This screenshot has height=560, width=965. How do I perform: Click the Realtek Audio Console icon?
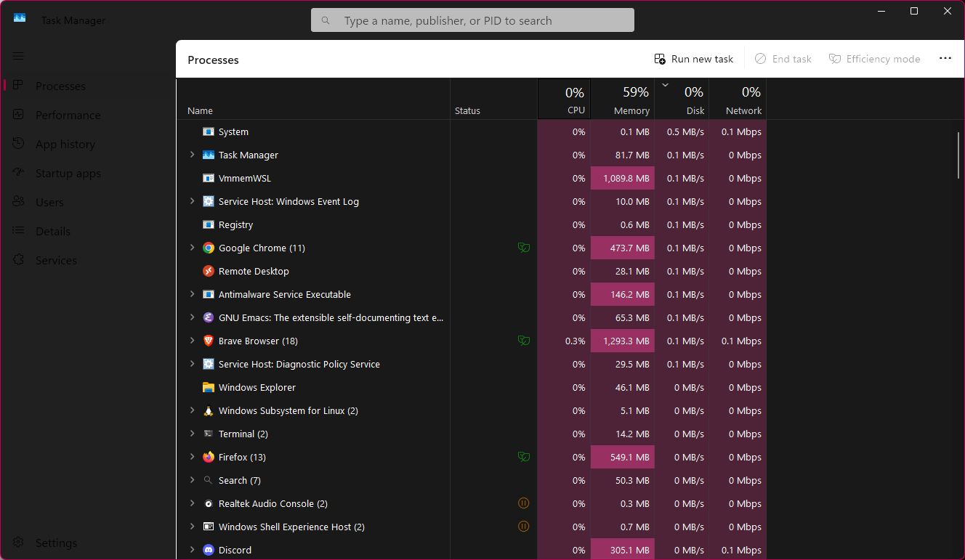click(209, 503)
